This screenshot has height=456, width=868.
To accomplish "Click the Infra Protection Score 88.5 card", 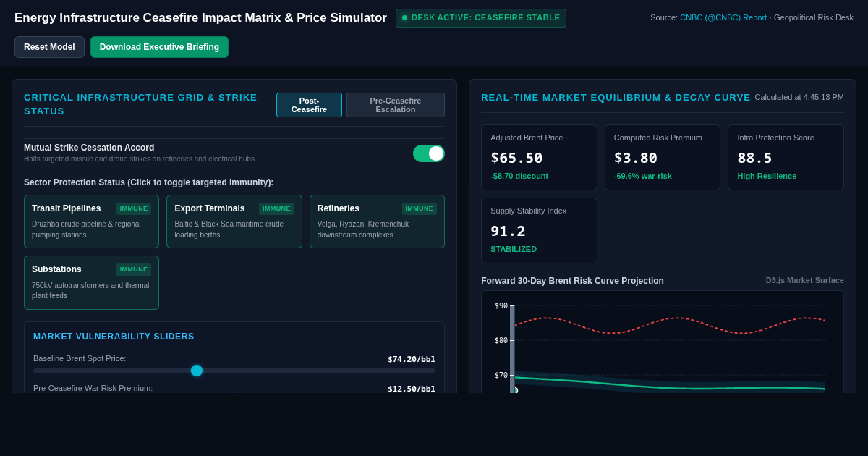I will click(x=786, y=157).
